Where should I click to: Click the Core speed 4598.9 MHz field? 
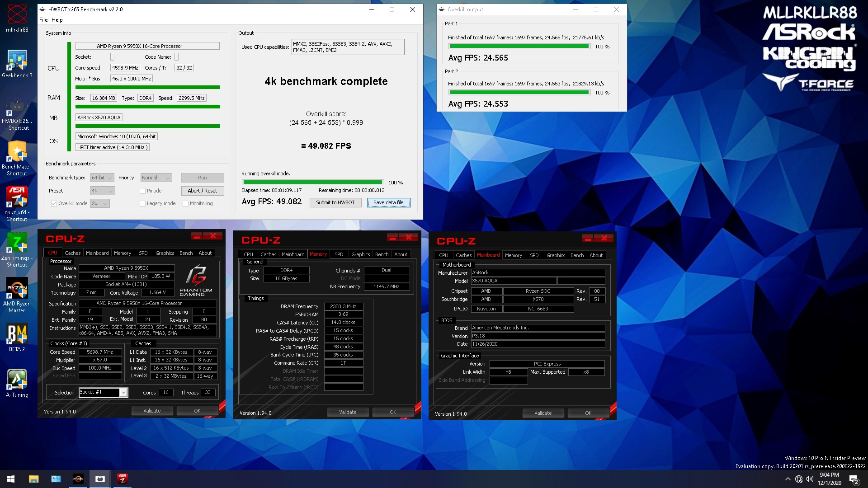(125, 68)
